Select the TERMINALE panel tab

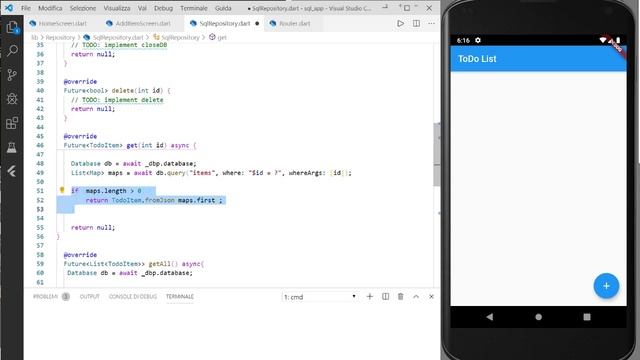click(x=180, y=297)
